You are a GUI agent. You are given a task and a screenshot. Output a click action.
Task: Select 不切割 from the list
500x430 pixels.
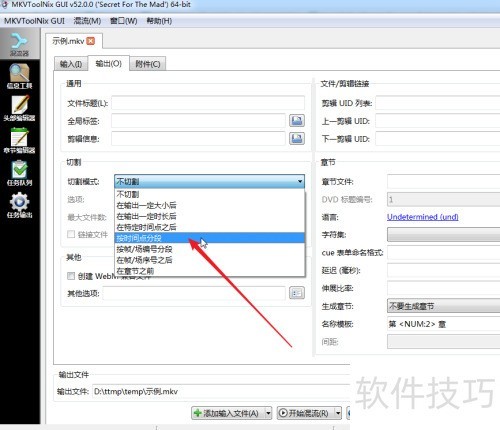(x=210, y=194)
